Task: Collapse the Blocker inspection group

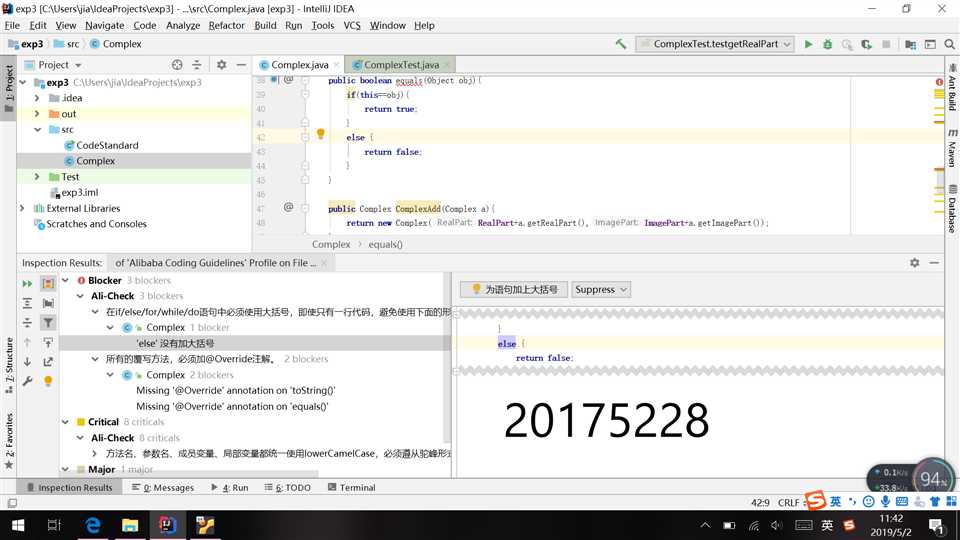Action: (x=66, y=280)
